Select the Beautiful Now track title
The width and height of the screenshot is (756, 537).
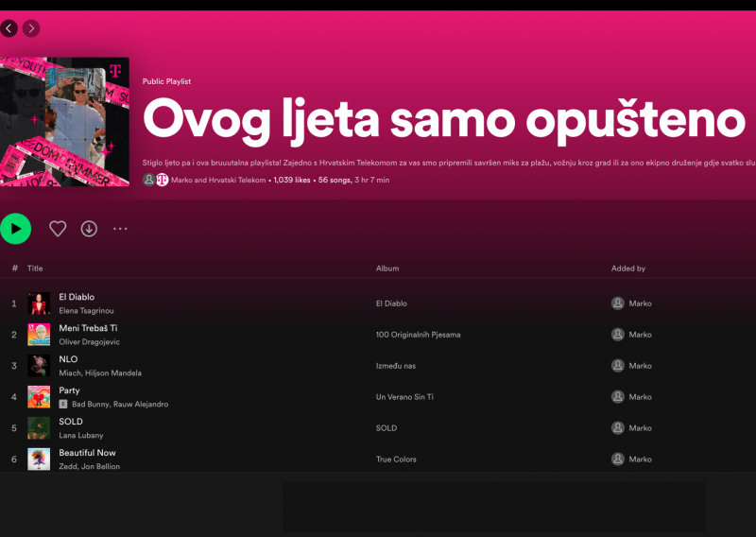87,453
